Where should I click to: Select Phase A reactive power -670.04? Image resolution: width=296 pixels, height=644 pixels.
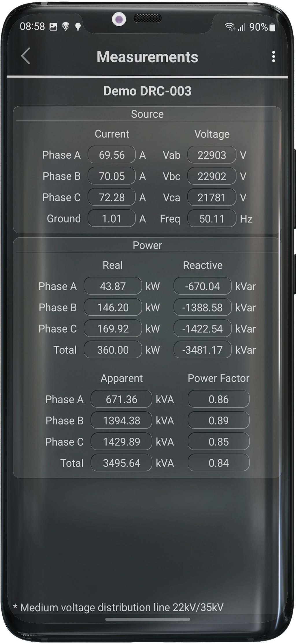[202, 286]
